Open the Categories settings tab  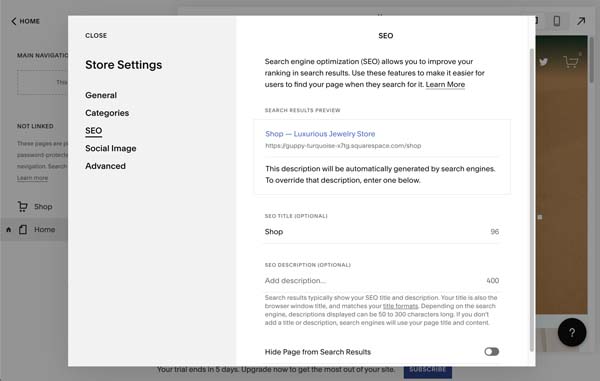107,113
